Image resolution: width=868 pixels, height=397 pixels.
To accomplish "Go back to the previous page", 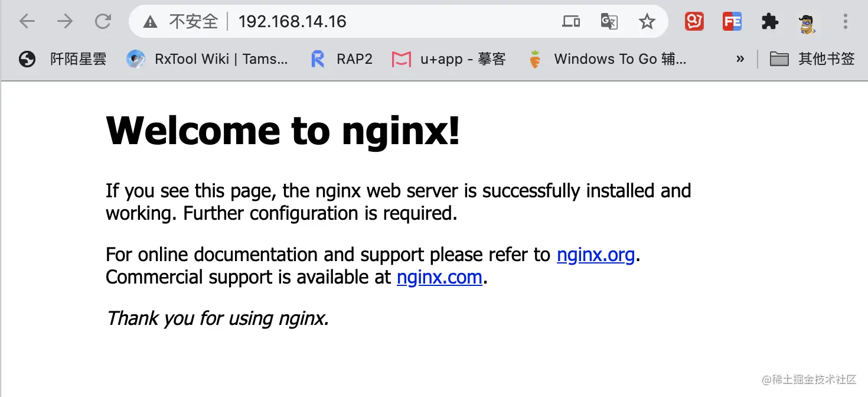I will coord(27,21).
